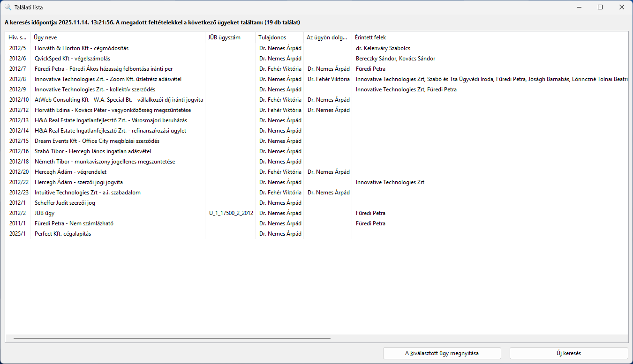The image size is (633, 364).
Task: Maximize the 'Találati lista' window
Action: 600,7
